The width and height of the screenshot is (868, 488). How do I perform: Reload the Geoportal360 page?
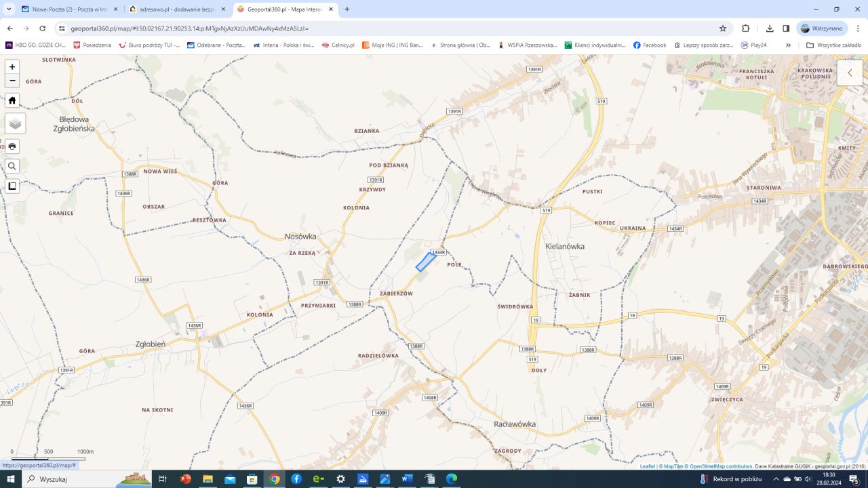[43, 28]
